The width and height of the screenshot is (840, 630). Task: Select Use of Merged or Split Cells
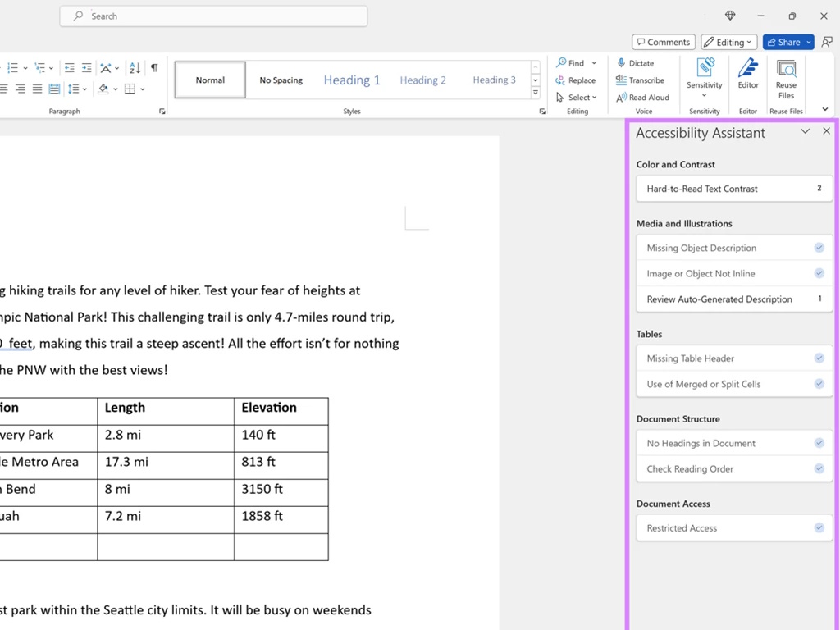pyautogui.click(x=734, y=384)
